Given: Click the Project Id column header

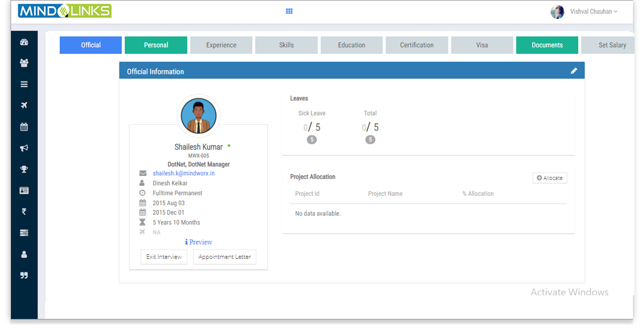Looking at the screenshot, I should (307, 194).
